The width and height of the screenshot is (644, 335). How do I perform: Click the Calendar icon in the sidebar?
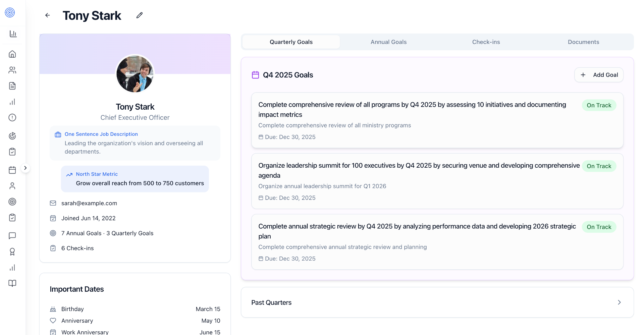12,170
